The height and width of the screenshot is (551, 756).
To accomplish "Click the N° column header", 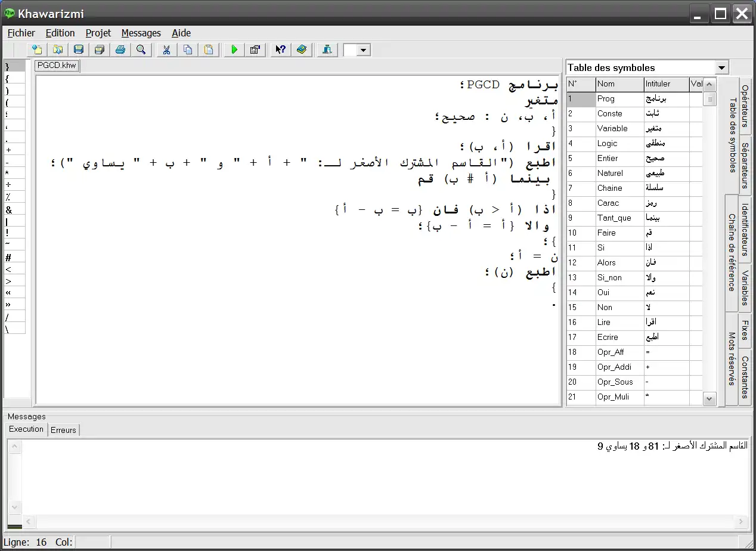I will click(581, 84).
